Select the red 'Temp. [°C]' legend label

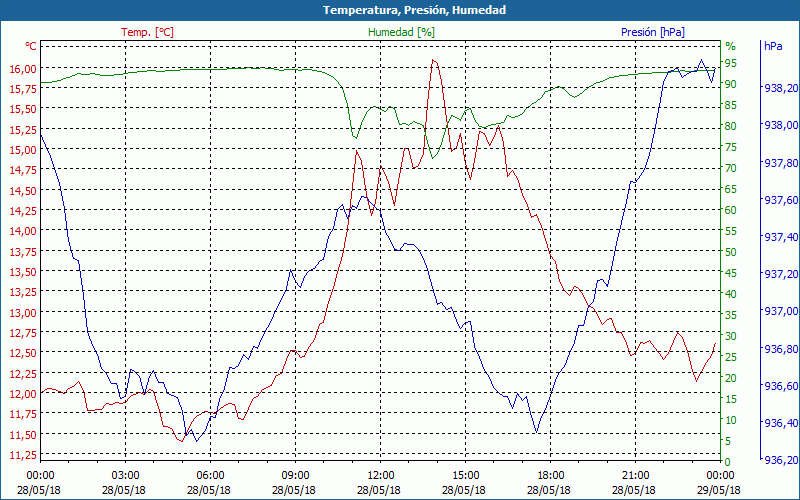(147, 32)
